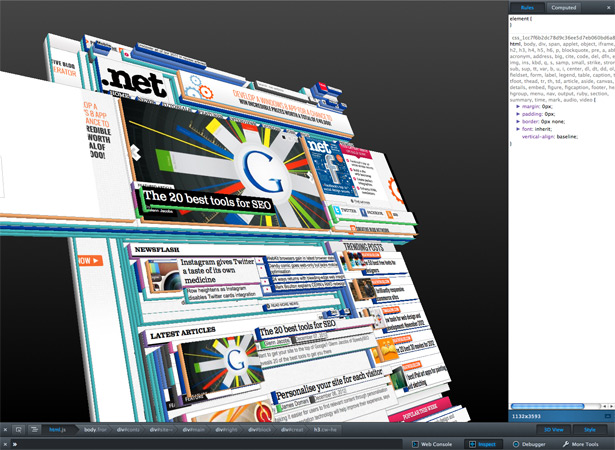
Task: Select the div#right breadcrumb
Action: (226, 430)
